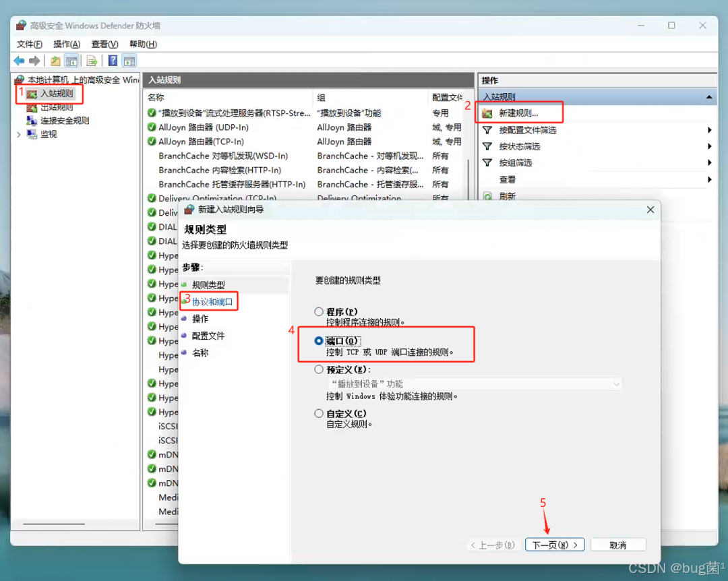Click the Forward arrow toolbar icon

coord(34,61)
